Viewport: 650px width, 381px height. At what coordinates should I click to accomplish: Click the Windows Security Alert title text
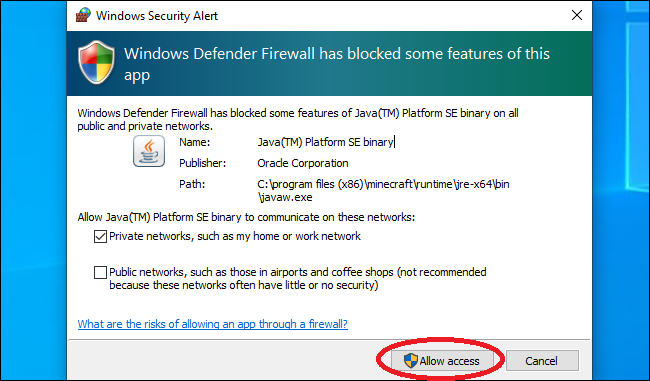coord(157,16)
